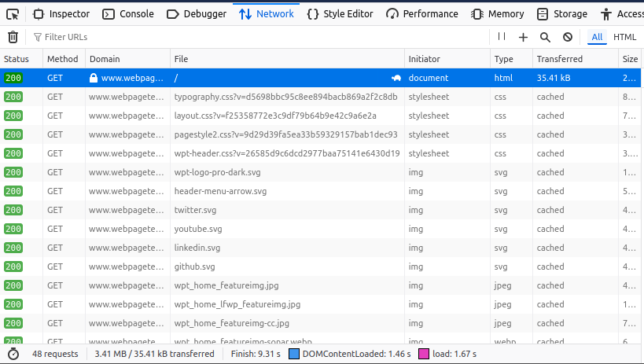Click the lock icon on selected request
644x364 pixels.
tap(94, 78)
